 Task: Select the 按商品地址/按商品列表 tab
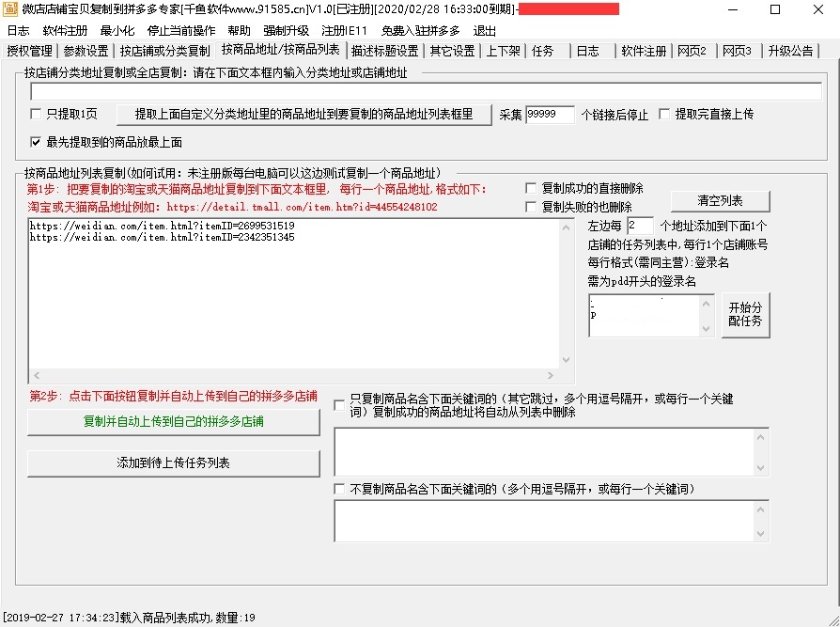click(x=281, y=50)
